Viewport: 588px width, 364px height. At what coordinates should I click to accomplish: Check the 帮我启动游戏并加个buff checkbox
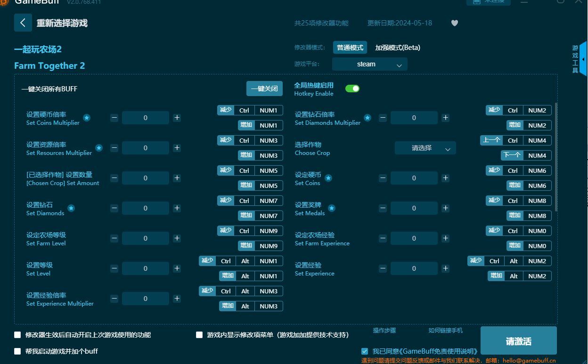point(18,351)
